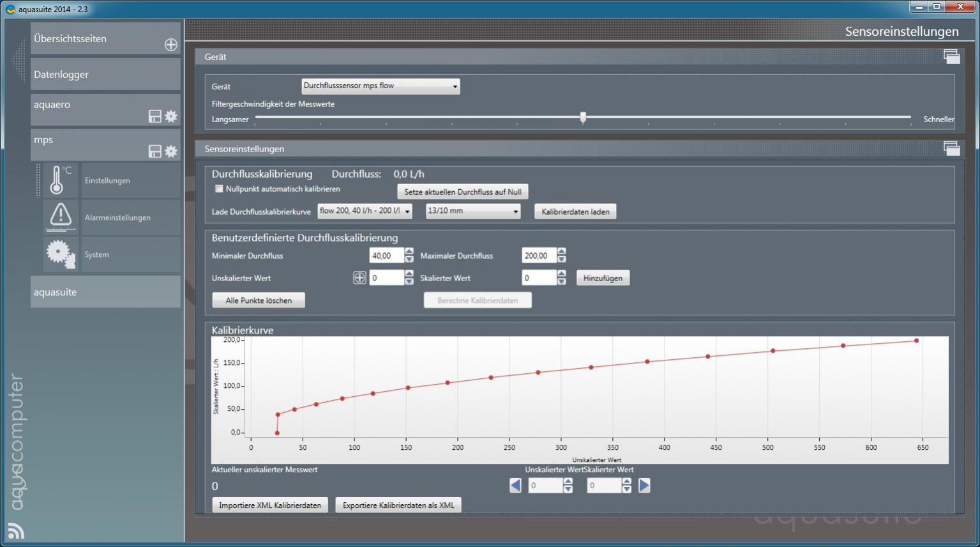The width and height of the screenshot is (980, 547).
Task: Click Minimaler Durchfluss input field
Action: click(387, 256)
